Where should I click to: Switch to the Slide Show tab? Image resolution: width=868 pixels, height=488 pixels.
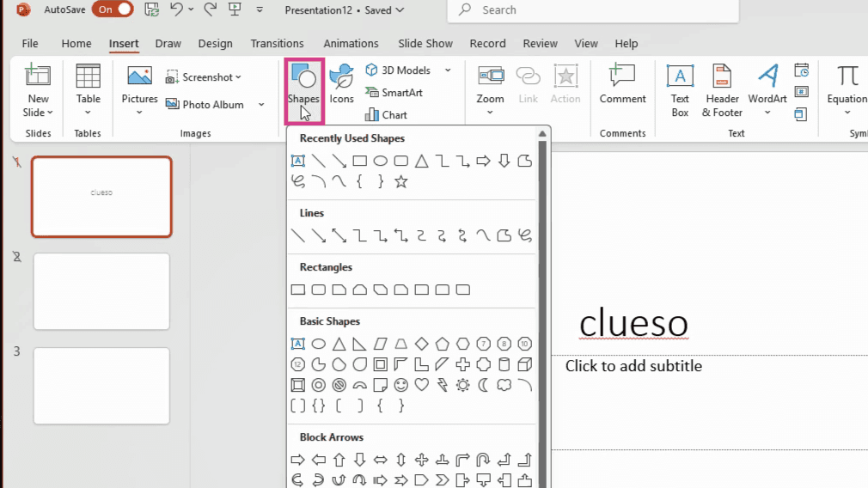click(425, 43)
